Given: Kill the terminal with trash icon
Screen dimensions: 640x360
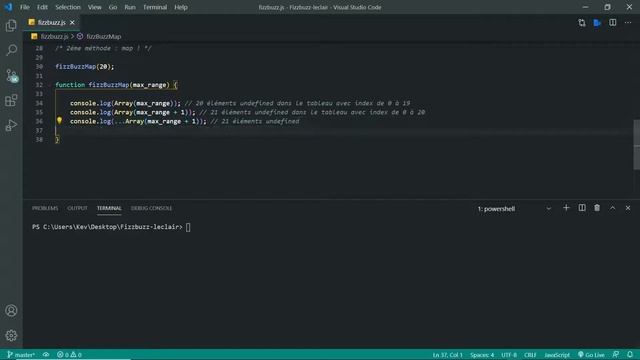Looking at the screenshot, I should [x=597, y=208].
